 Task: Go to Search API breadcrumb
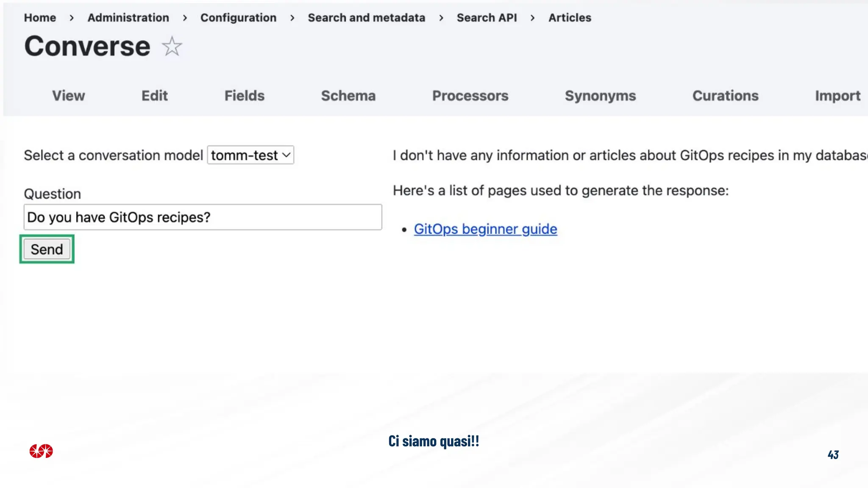click(x=487, y=18)
